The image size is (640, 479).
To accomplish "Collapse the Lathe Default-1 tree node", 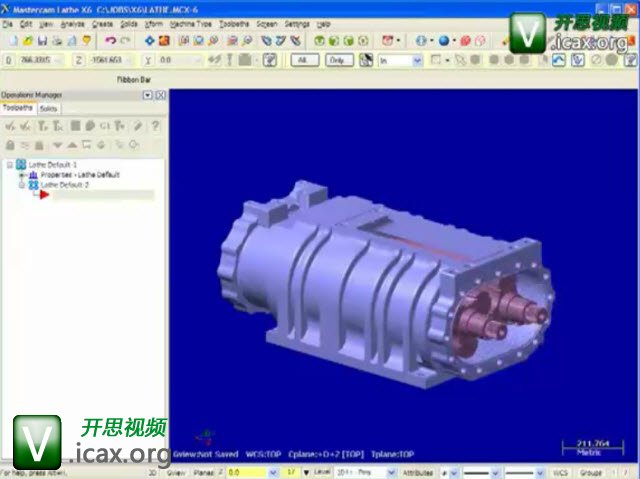I will [x=9, y=165].
